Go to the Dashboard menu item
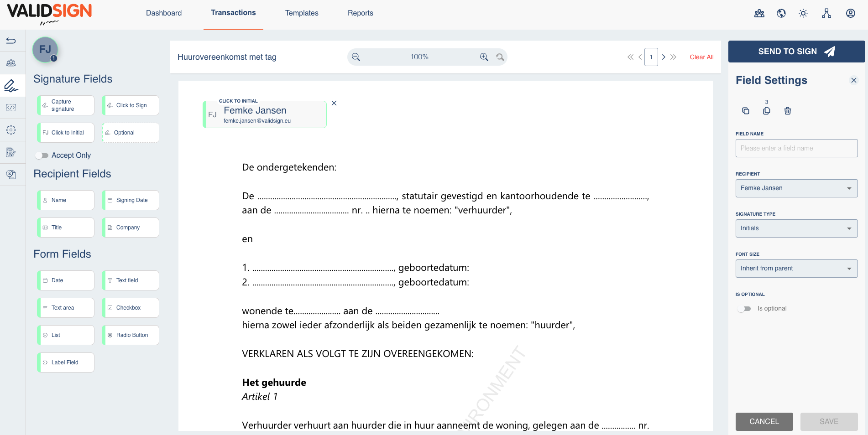Image resolution: width=868 pixels, height=435 pixels. [163, 13]
